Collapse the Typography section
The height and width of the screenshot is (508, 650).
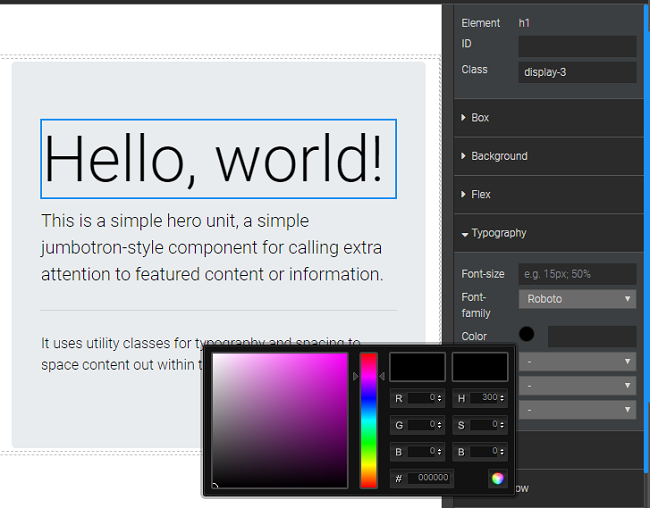pos(498,233)
